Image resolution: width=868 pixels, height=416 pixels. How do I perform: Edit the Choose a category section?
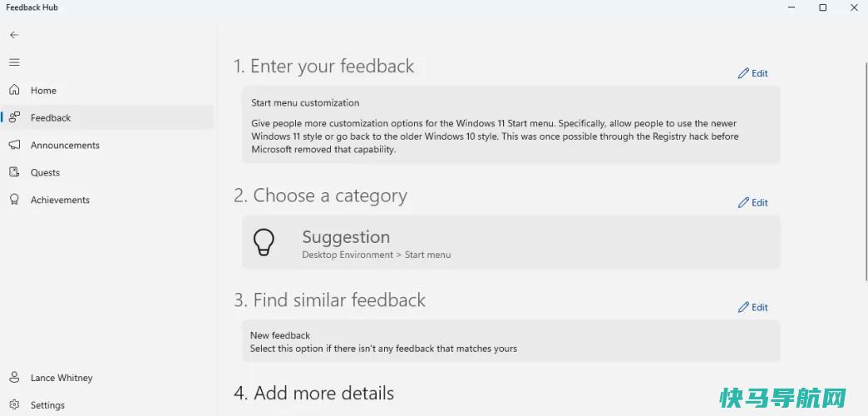coord(753,203)
